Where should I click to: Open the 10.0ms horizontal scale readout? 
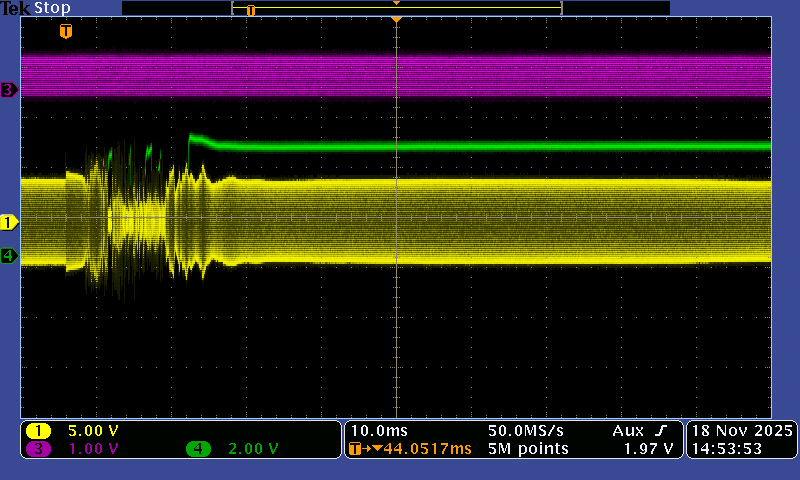tap(374, 430)
